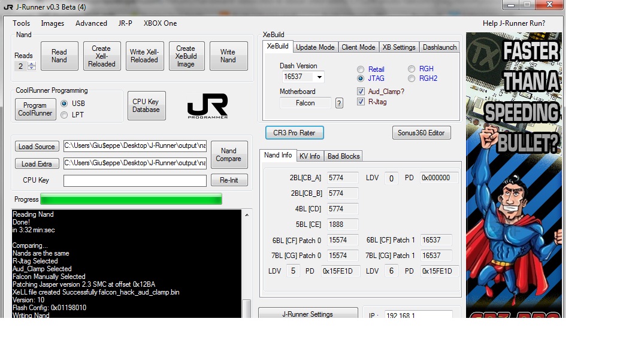Click log line 'Flash Config: 0x01198010'
Screen dimensions: 623x364
pyautogui.click(x=49, y=308)
